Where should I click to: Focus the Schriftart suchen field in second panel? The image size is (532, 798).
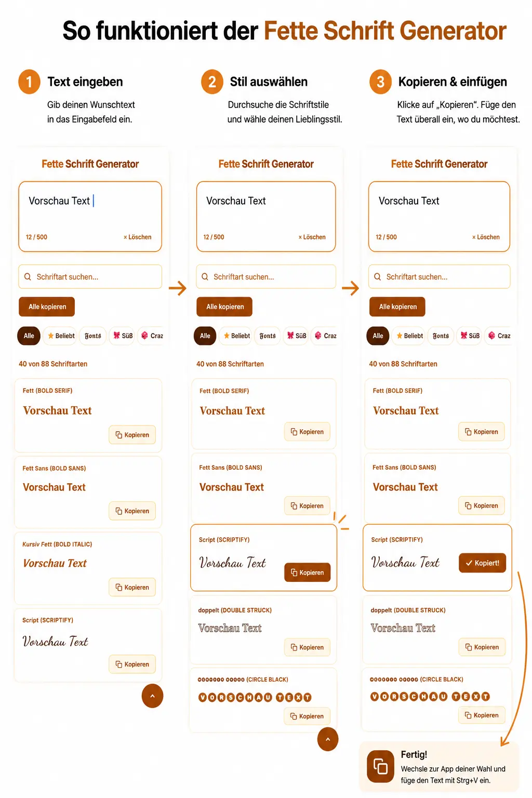tap(266, 277)
